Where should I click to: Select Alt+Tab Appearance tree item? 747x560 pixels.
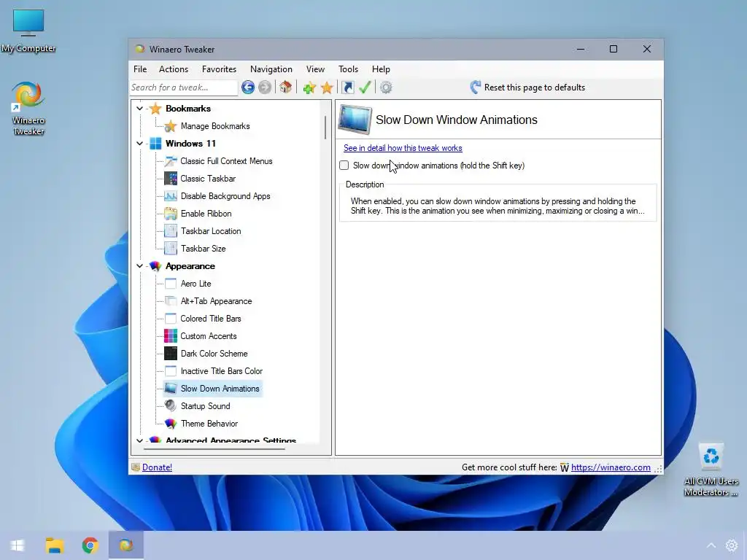pyautogui.click(x=216, y=301)
